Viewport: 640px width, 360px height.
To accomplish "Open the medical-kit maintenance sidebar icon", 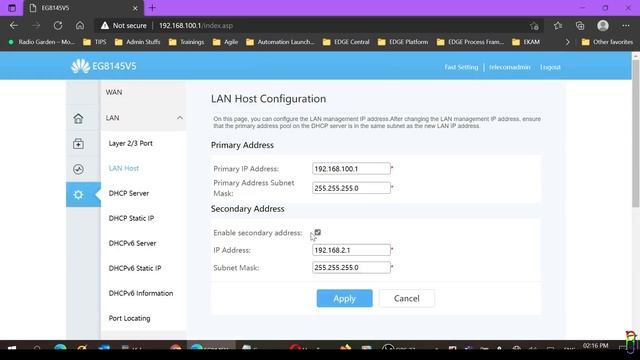I will tap(78, 144).
